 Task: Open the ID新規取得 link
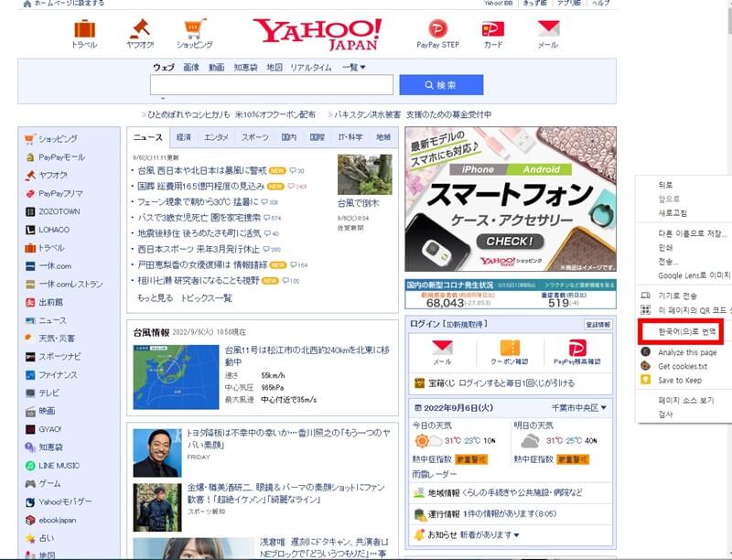pos(464,324)
